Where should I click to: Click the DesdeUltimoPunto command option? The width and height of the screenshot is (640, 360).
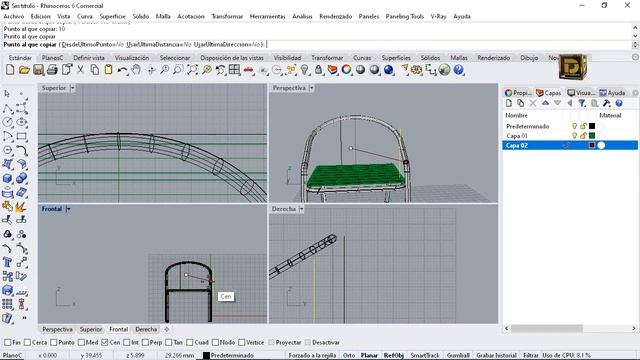click(x=92, y=44)
